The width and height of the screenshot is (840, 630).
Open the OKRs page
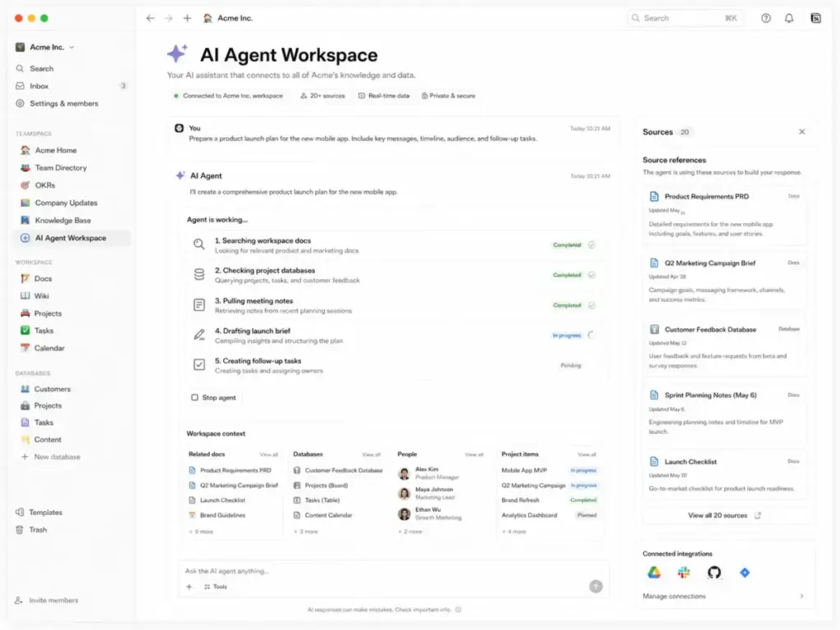click(38, 185)
